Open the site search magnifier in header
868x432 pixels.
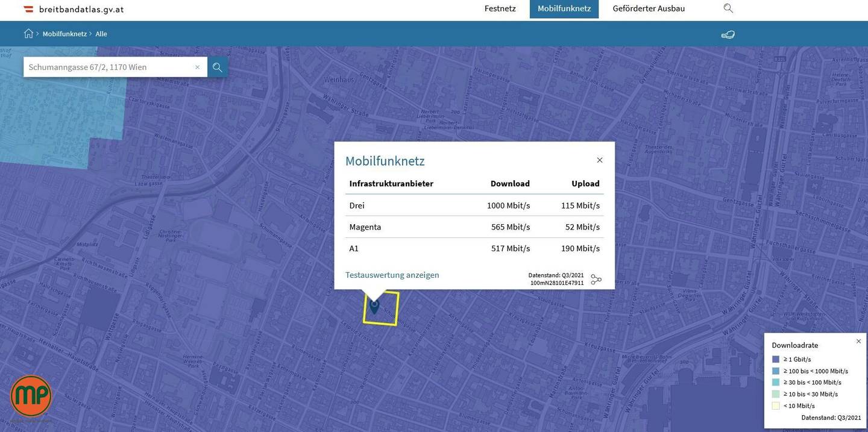728,8
